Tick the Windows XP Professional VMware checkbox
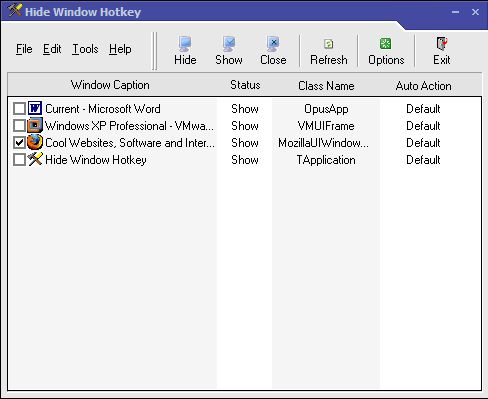Screen dimensions: 488x399 pyautogui.click(x=19, y=126)
